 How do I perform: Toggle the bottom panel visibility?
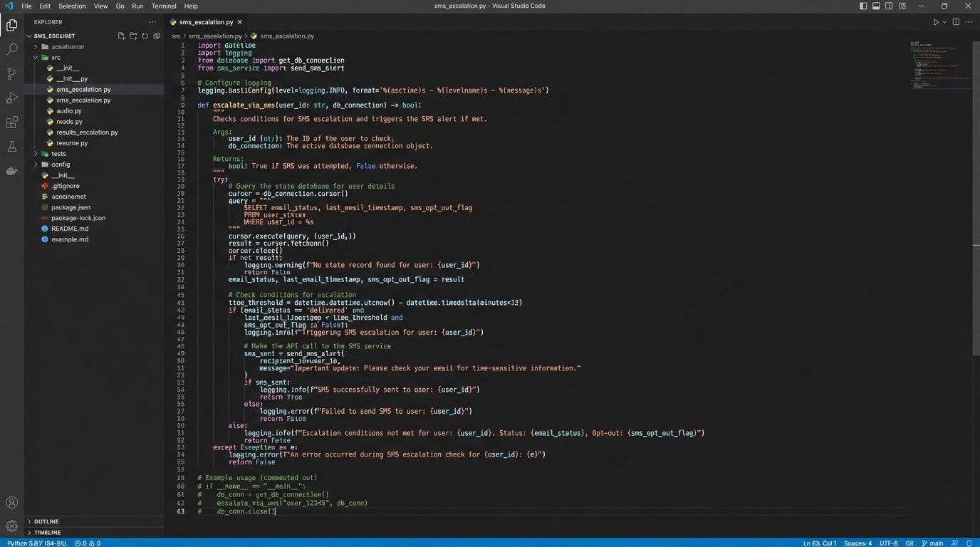coord(876,6)
